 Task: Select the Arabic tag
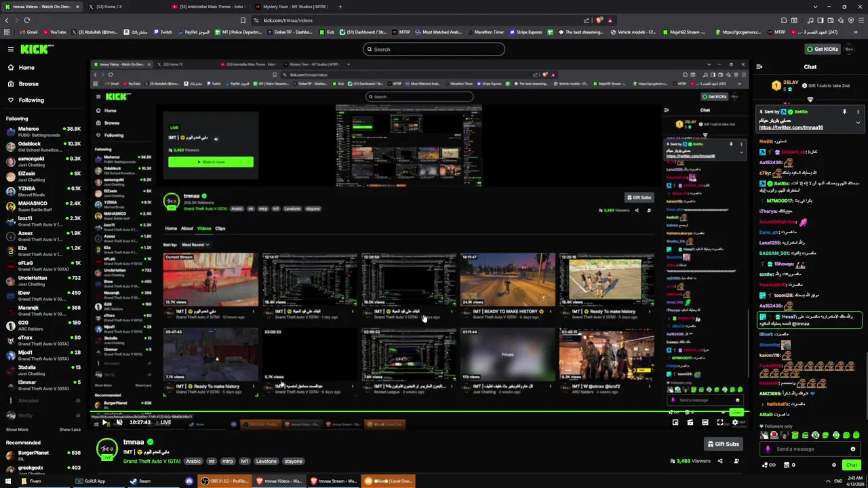(x=193, y=462)
